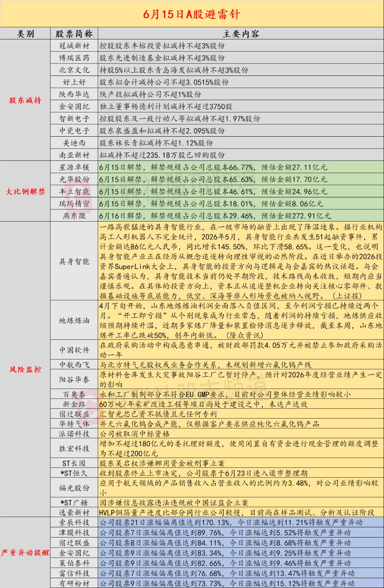The height and width of the screenshot is (588, 384).
Task: Click 索辰科技's 170.13% deviation description
Action: (x=231, y=522)
